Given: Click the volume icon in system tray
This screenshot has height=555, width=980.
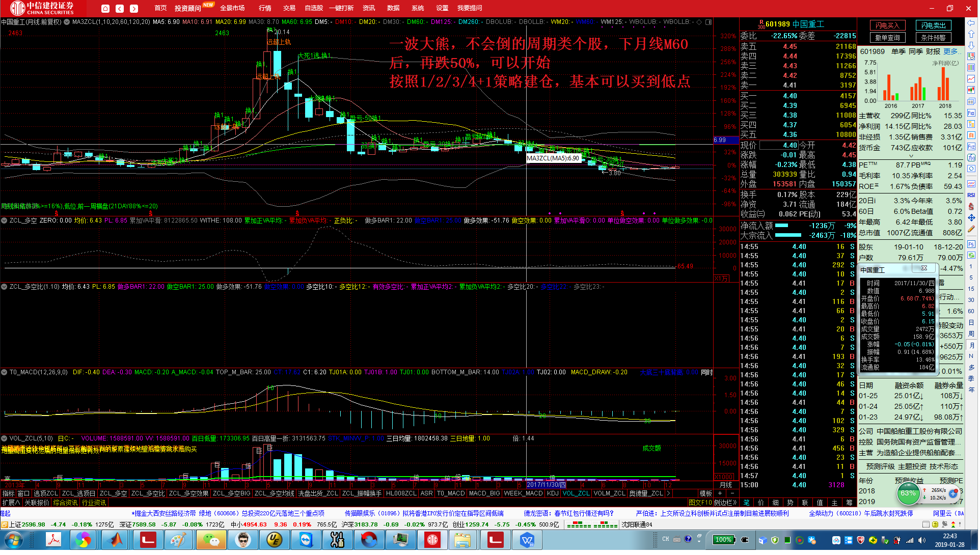Looking at the screenshot, I should [x=922, y=540].
